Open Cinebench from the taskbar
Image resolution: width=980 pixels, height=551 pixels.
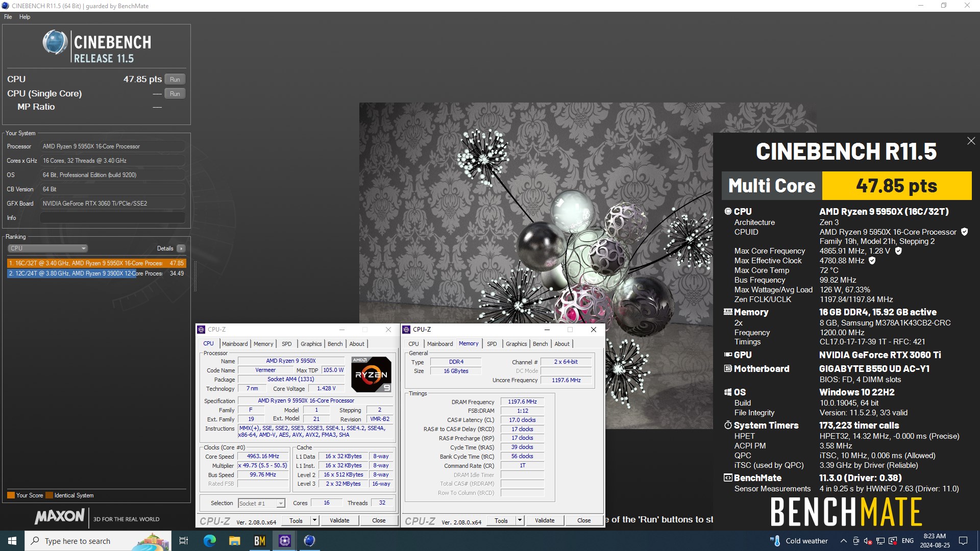point(309,541)
